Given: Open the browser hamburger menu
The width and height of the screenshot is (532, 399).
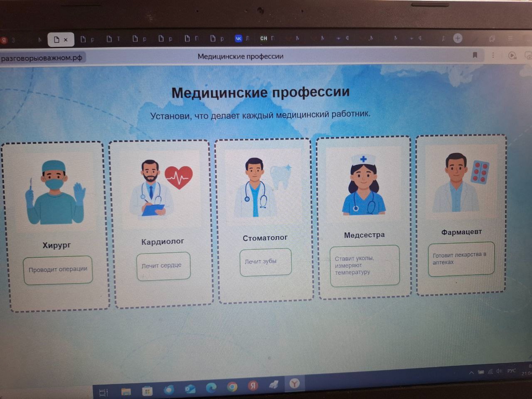Looking at the screenshot, I should (510, 38).
